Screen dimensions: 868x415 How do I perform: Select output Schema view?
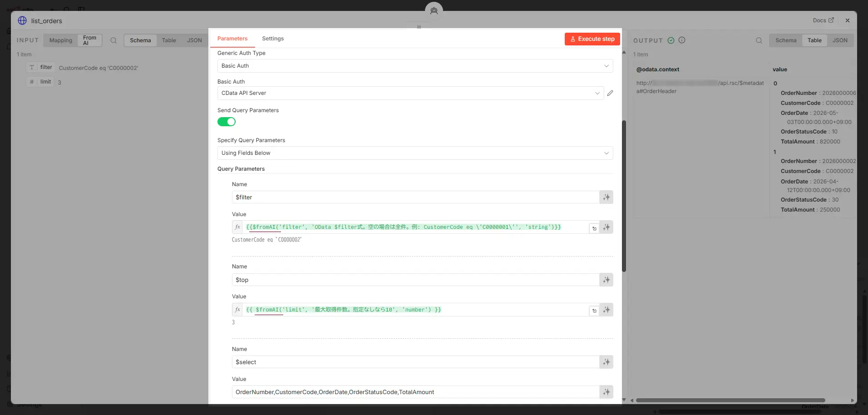tap(786, 40)
